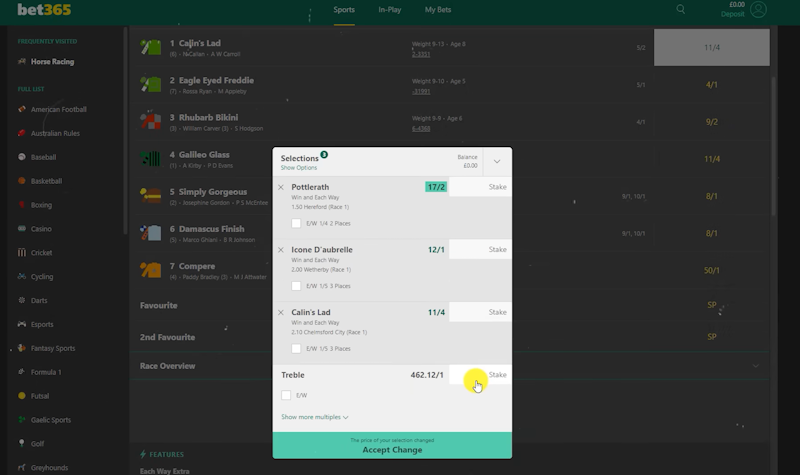800x475 pixels.
Task: Click Accept Change button
Action: (392, 445)
